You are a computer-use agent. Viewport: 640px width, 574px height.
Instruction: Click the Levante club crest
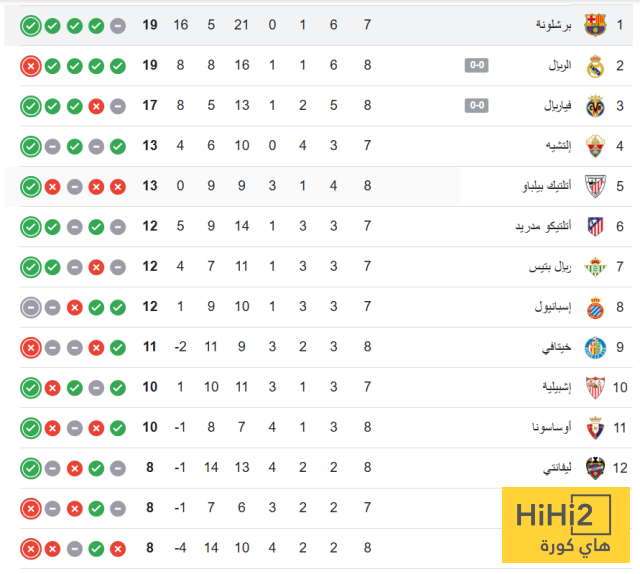595,468
